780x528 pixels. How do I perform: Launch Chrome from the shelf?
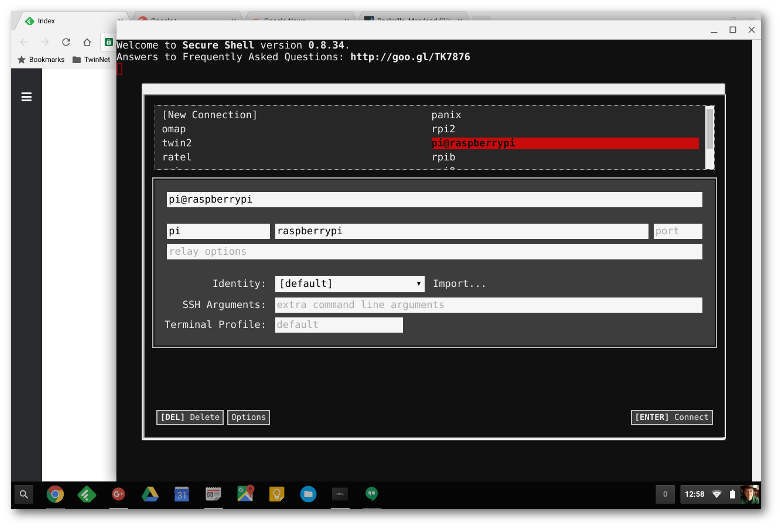click(x=55, y=494)
